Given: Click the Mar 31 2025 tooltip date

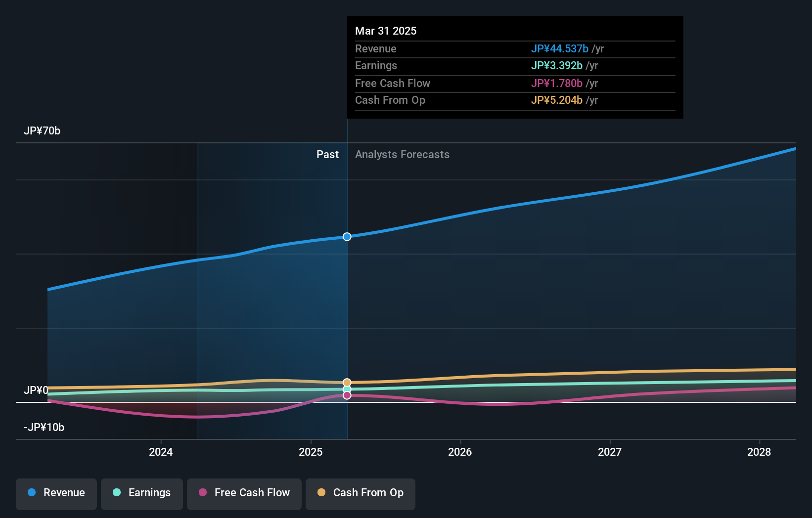Looking at the screenshot, I should click(x=386, y=31).
